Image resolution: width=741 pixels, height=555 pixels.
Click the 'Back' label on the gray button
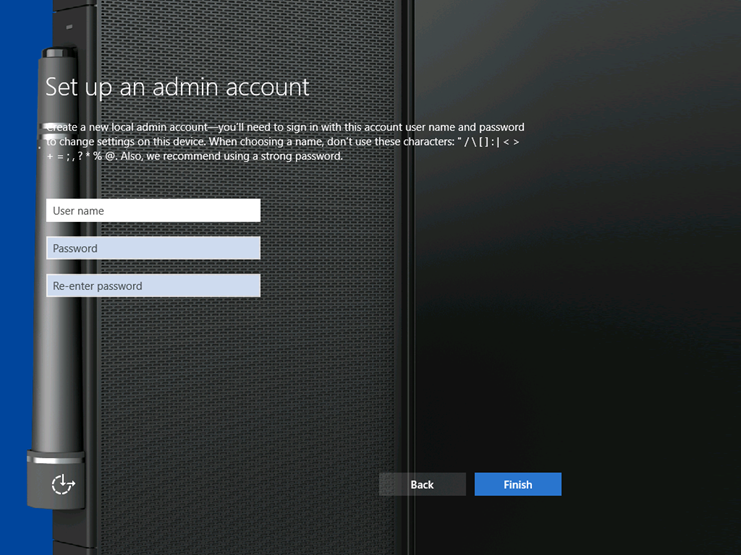[422, 485]
